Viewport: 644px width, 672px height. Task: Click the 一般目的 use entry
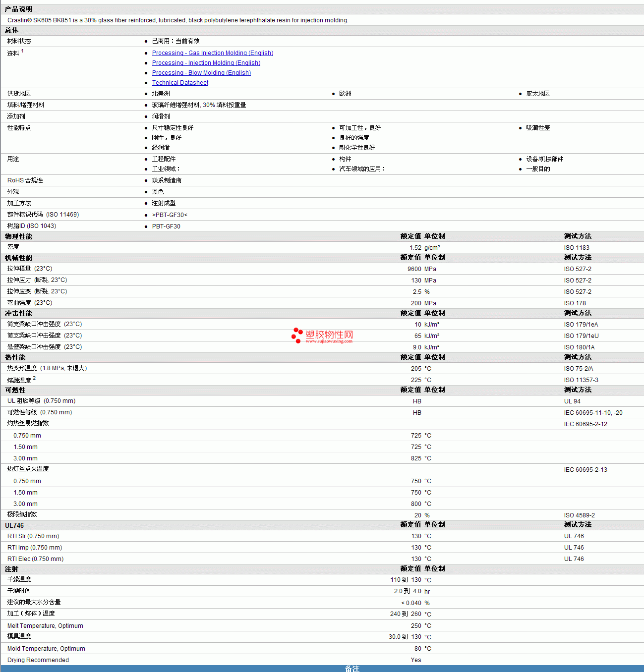tap(538, 169)
